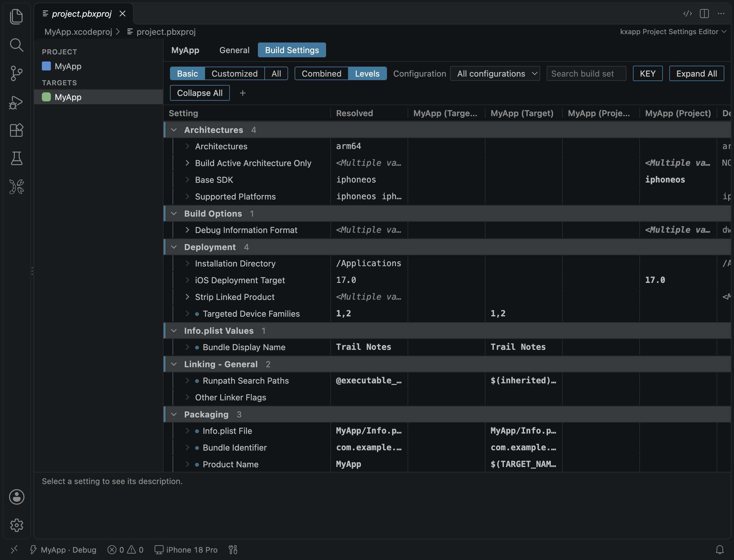
Task: Select the Bundle Display Name setting
Action: tap(244, 347)
